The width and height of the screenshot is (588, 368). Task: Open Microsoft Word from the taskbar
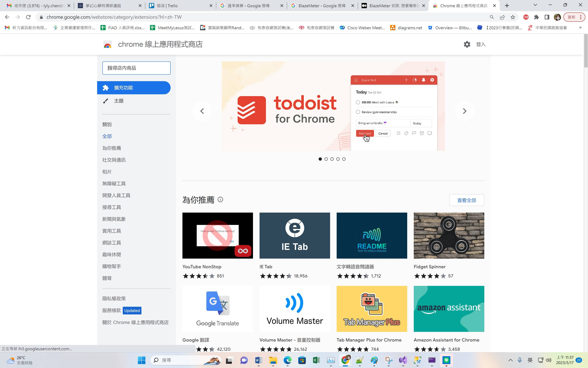click(x=259, y=360)
